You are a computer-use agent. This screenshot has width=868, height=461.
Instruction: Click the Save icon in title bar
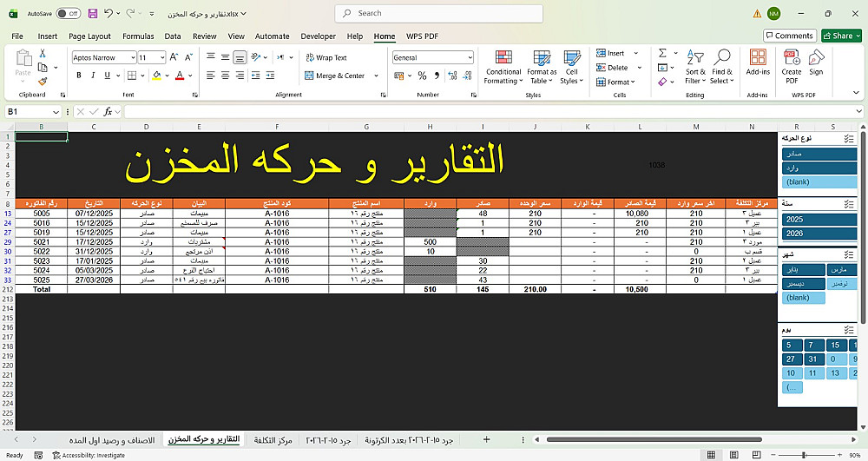point(93,13)
